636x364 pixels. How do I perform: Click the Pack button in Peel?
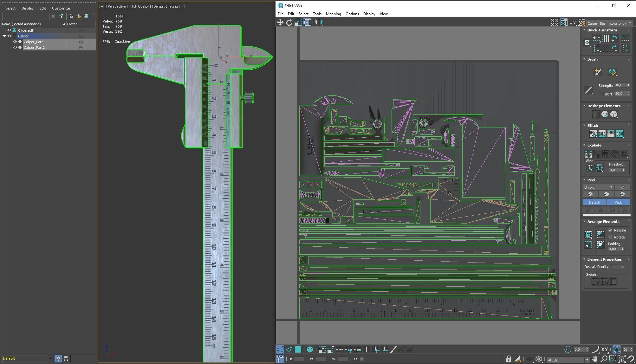pyautogui.click(x=618, y=202)
